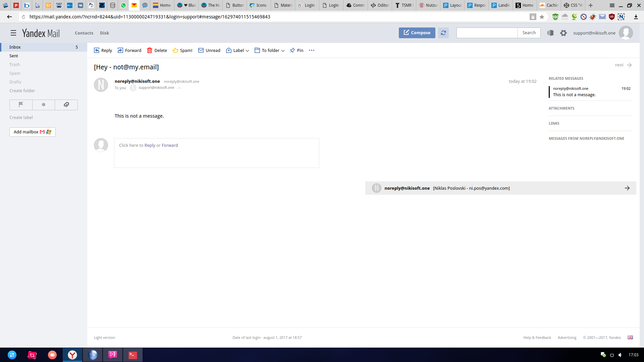Viewport: 644px width, 362px height.
Task: Open the Label dropdown
Action: (238, 50)
